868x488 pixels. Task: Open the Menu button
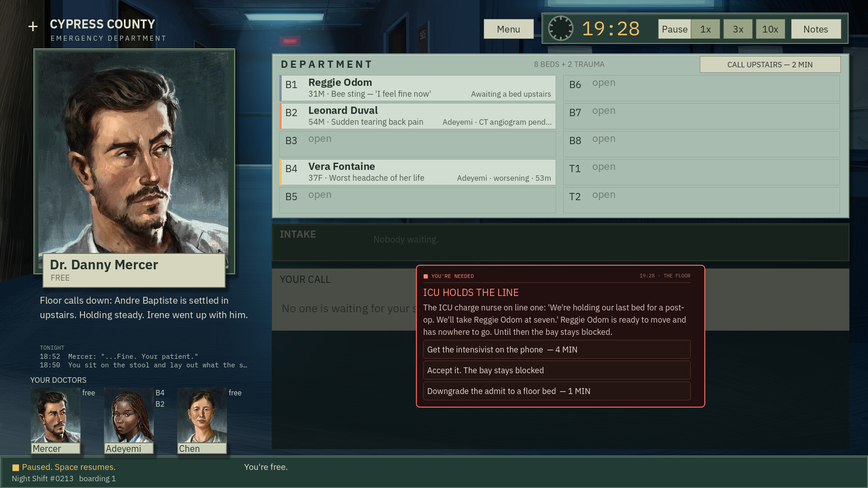pos(509,29)
